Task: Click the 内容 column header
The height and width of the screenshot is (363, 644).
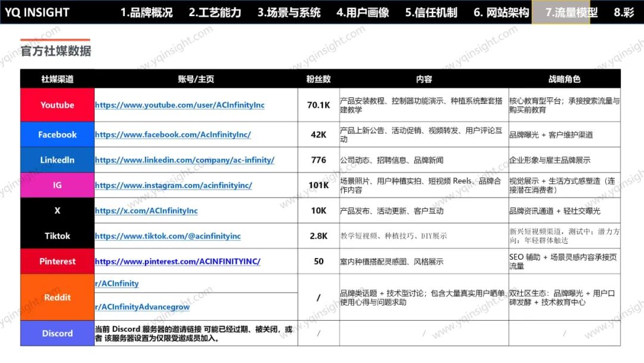Action: (424, 79)
